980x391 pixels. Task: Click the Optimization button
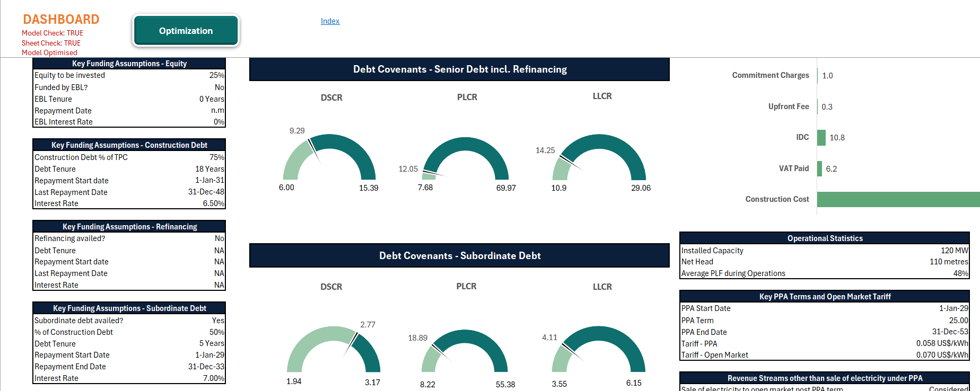(186, 31)
